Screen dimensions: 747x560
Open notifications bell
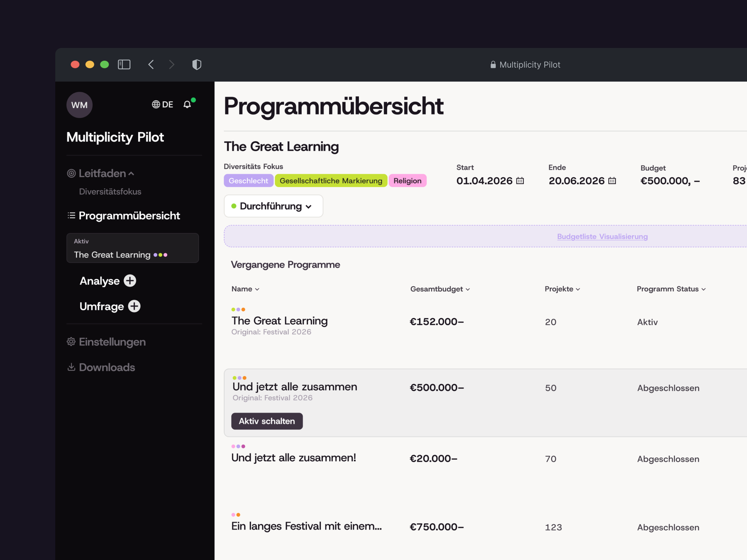(188, 104)
